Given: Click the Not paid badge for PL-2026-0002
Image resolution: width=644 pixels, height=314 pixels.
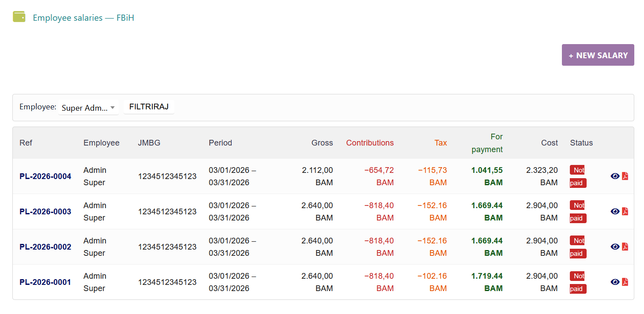Looking at the screenshot, I should [578, 247].
